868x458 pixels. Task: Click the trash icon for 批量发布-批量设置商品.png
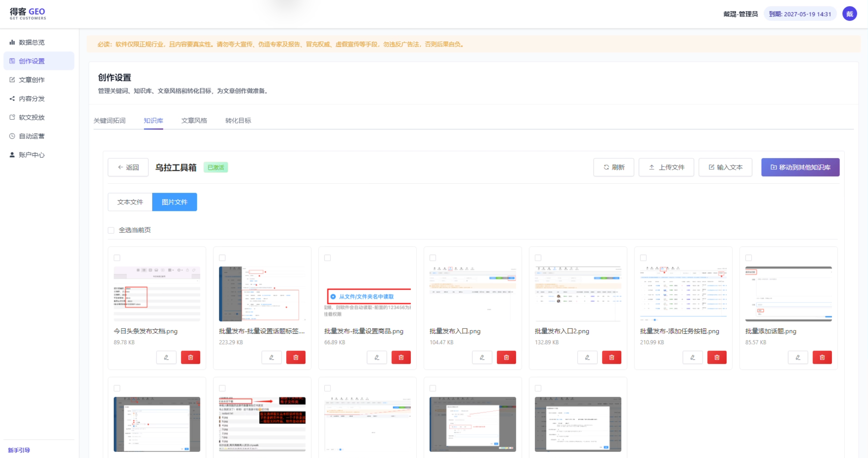pos(401,357)
